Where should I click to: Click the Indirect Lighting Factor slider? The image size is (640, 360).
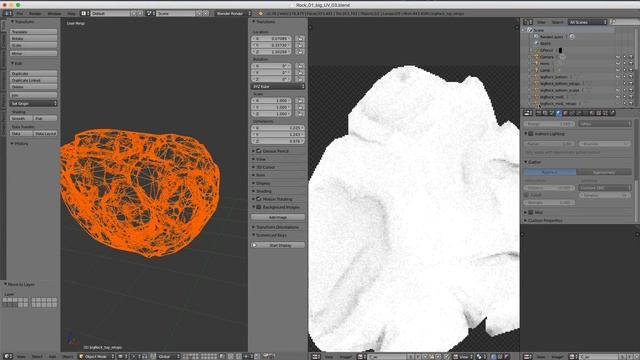[x=549, y=144]
